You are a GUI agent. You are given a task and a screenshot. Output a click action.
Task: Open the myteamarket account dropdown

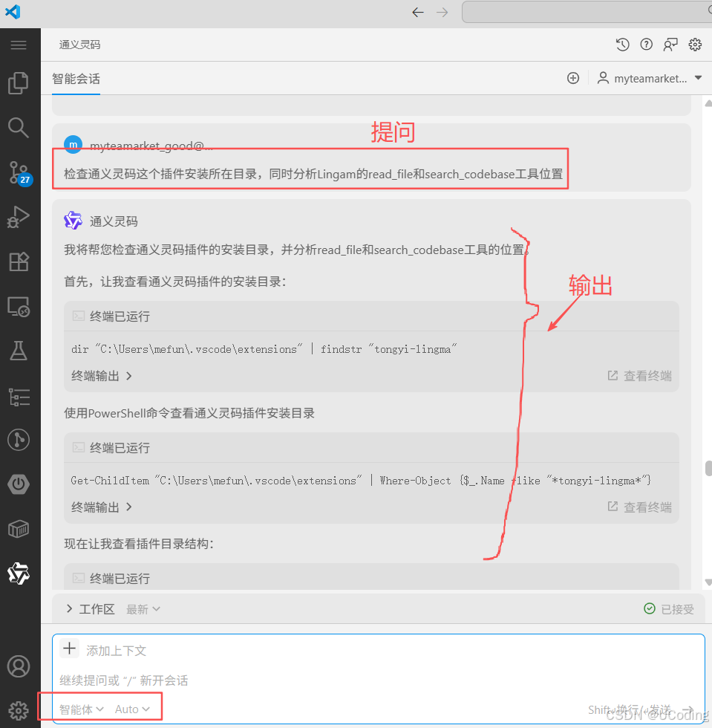[650, 78]
